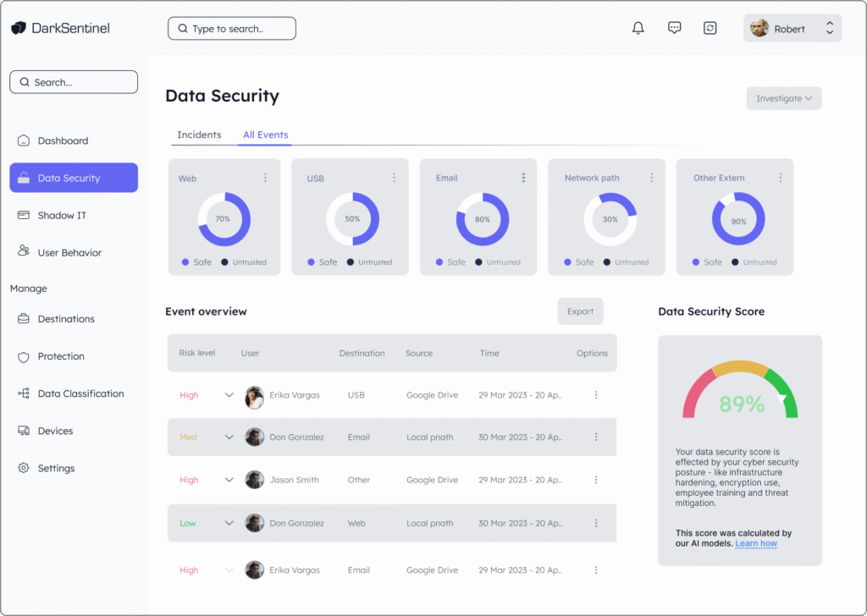Open the chat messages icon
The image size is (867, 616).
click(x=674, y=28)
